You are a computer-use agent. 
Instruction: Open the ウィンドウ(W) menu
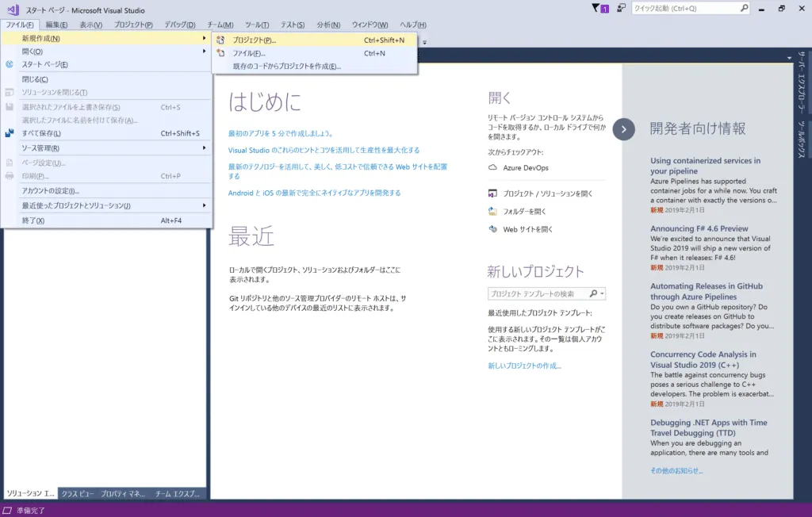[x=370, y=25]
